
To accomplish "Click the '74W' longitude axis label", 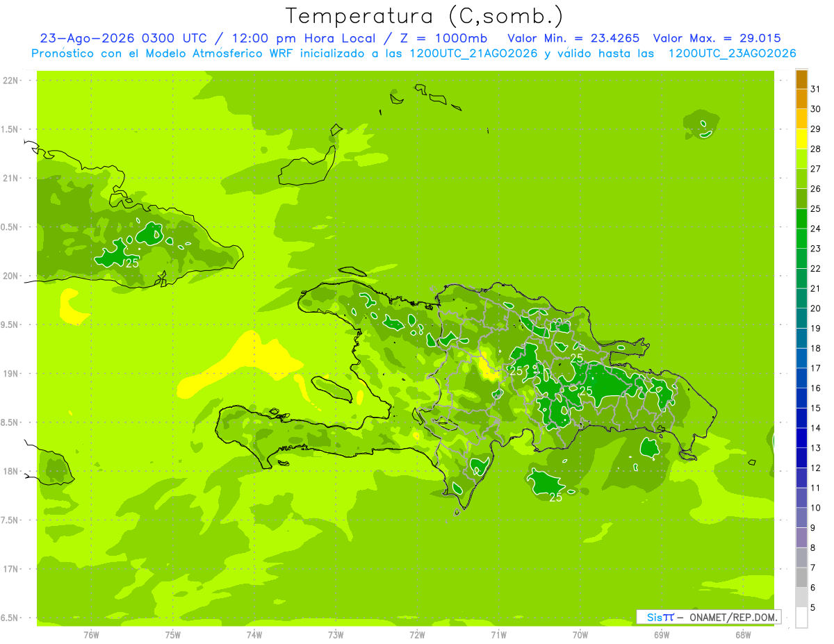I will (254, 634).
